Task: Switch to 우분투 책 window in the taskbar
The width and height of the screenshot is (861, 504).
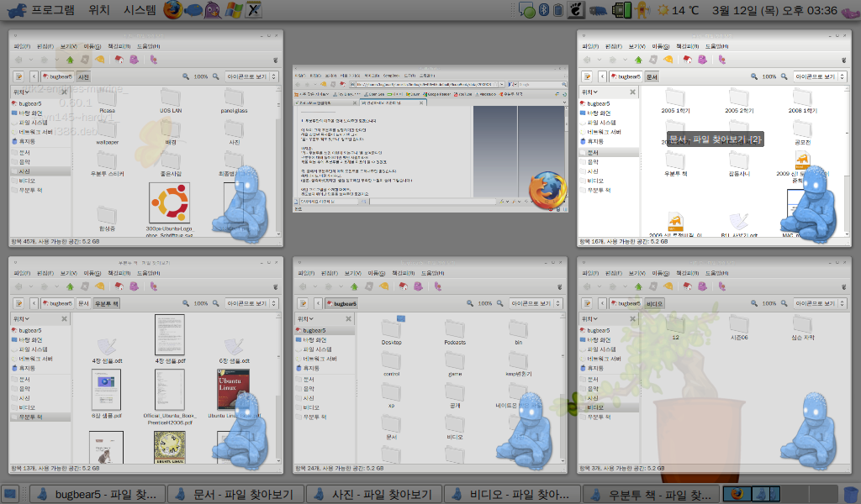Action: point(652,494)
